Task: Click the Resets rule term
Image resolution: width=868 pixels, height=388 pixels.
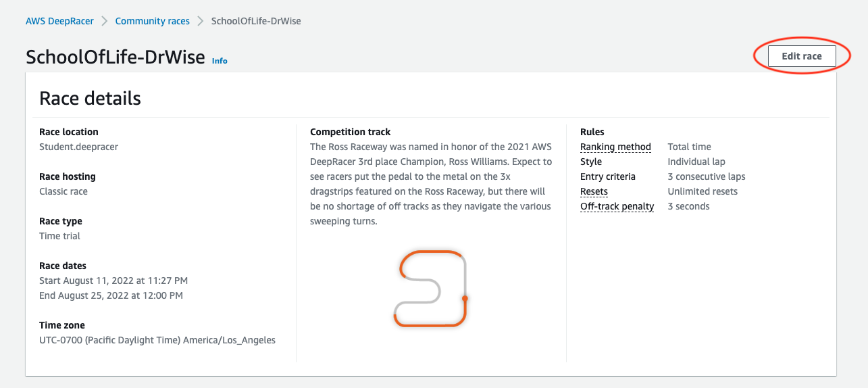Action: click(594, 191)
